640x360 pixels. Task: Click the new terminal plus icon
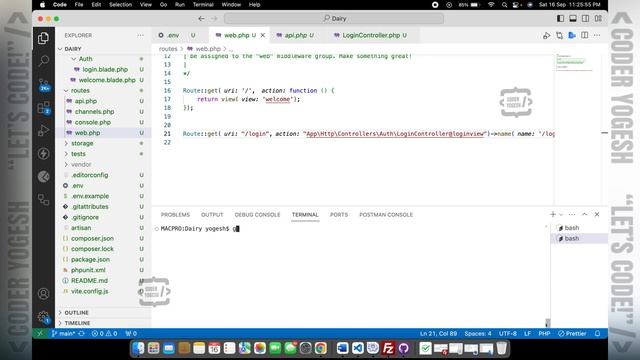pyautogui.click(x=553, y=214)
